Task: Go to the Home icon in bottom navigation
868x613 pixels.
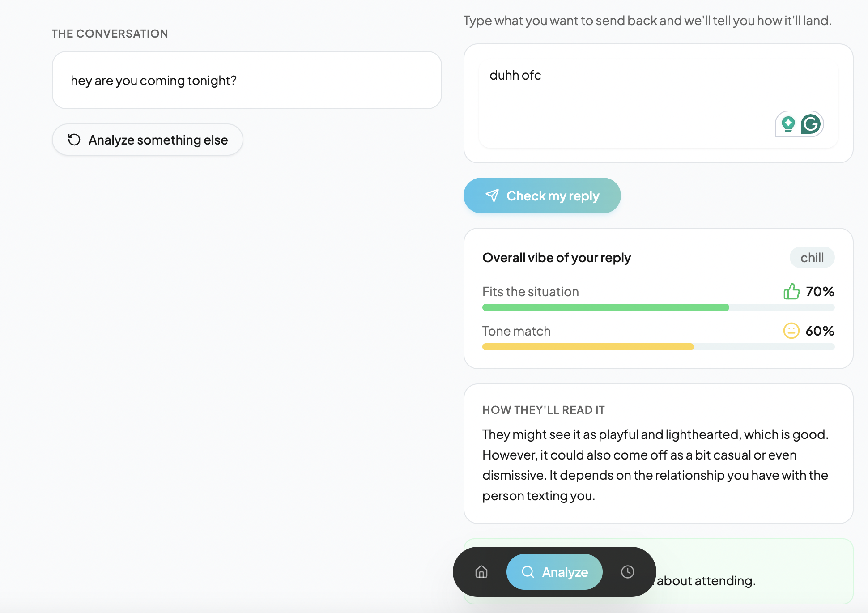Action: tap(481, 572)
